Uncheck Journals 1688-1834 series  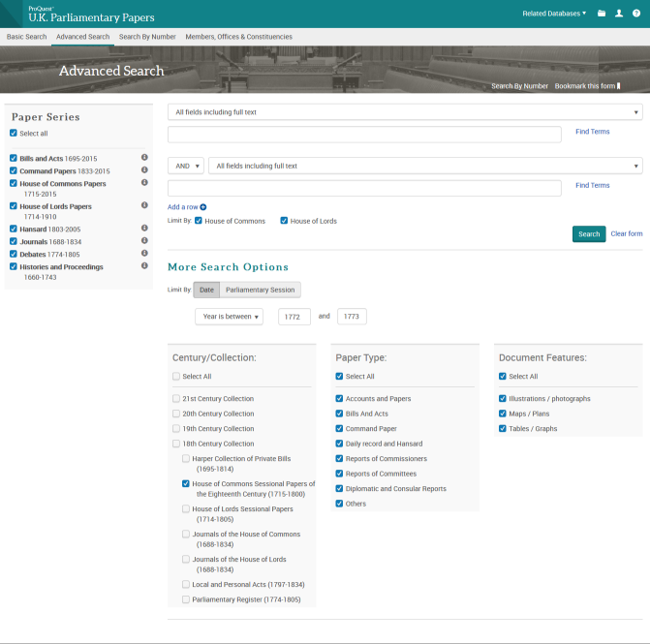pos(14,241)
